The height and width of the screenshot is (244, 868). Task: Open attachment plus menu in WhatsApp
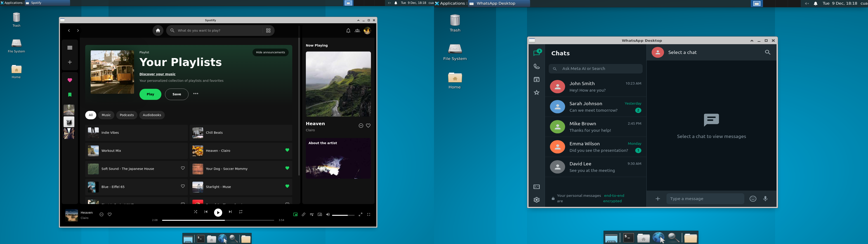[x=657, y=199]
